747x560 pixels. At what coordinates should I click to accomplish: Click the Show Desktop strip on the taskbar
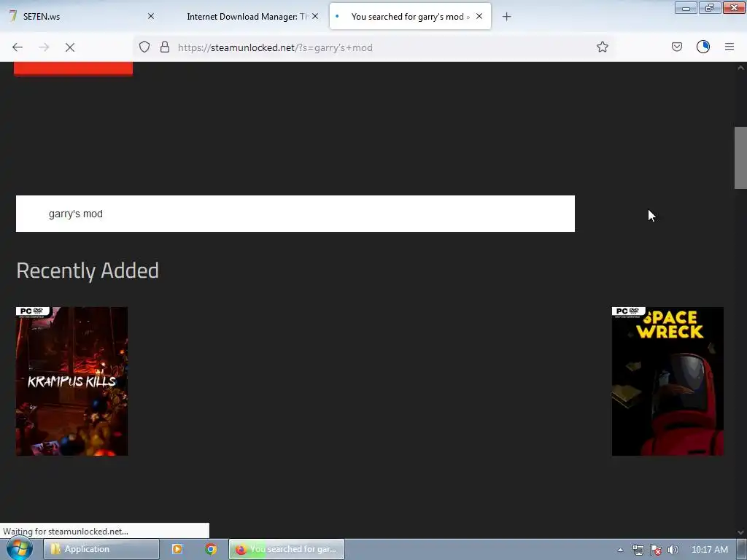coord(742,549)
